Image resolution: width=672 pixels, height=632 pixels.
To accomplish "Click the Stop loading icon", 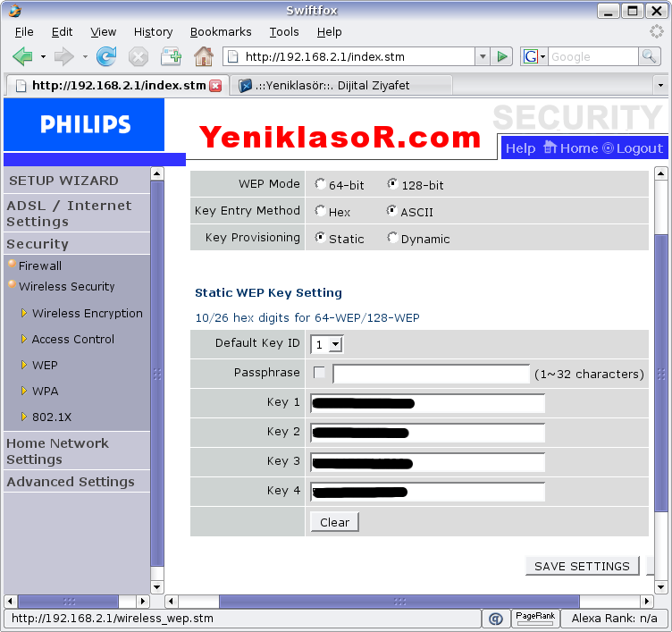I will (138, 56).
